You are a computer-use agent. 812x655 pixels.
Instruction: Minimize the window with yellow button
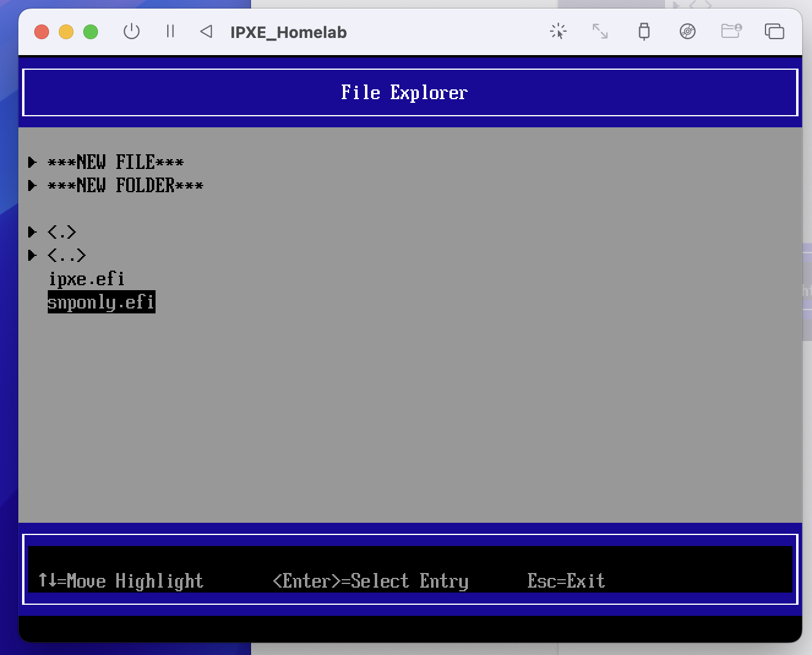pos(66,32)
